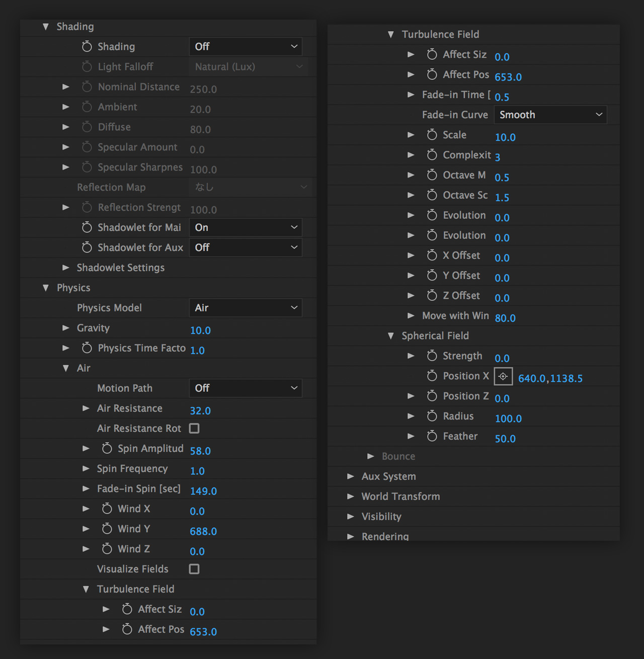The width and height of the screenshot is (644, 659).
Task: Enable the Air Resistance Rotation checkbox
Action: [x=194, y=428]
